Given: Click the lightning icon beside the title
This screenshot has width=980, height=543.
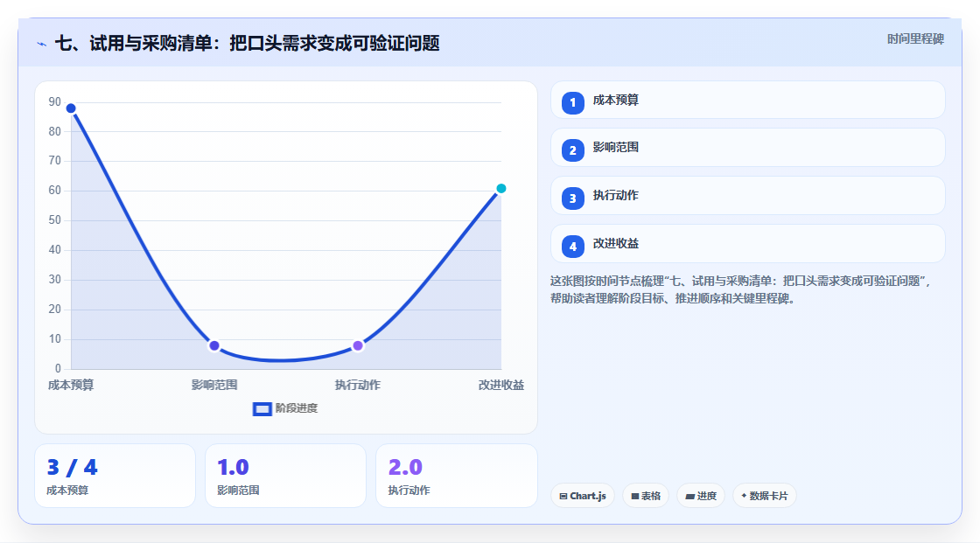Looking at the screenshot, I should click(41, 44).
